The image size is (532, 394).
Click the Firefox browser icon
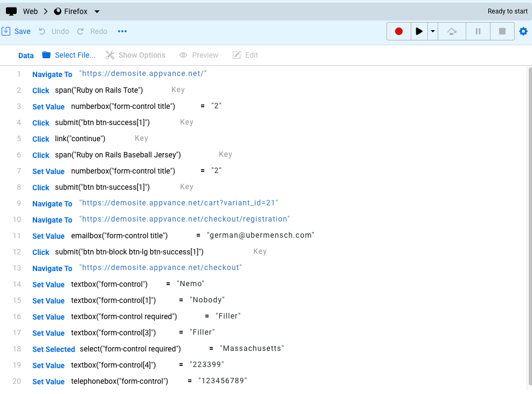(58, 11)
